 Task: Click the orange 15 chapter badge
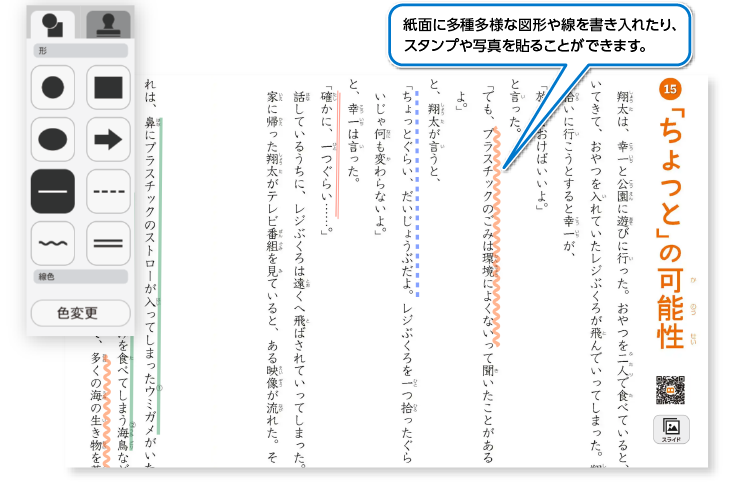tap(670, 89)
